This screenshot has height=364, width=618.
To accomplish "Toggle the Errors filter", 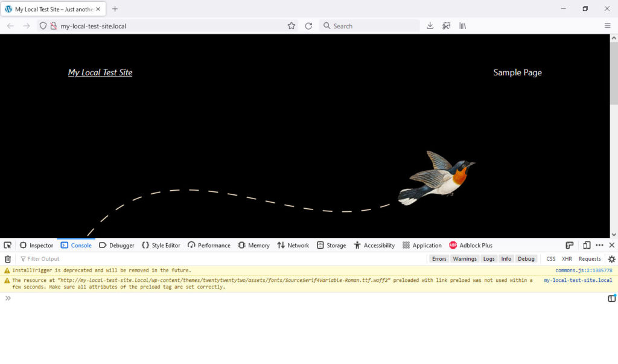I will pyautogui.click(x=439, y=259).
